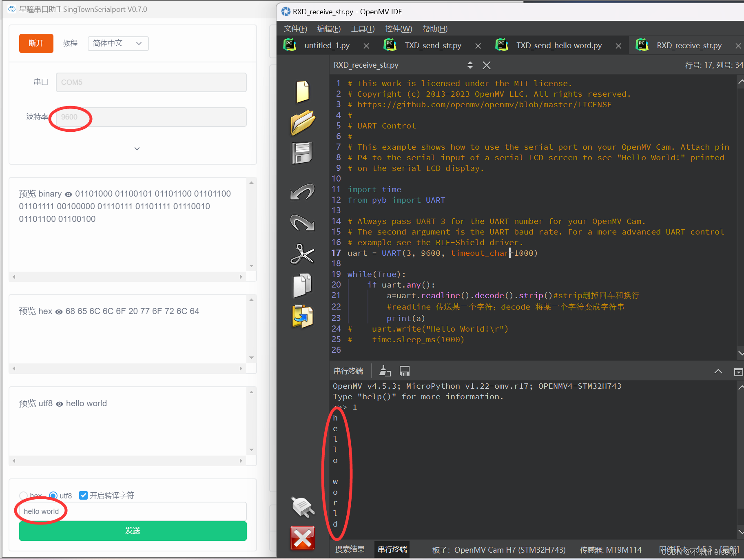Click the Paste clipboard icon
Viewport: 744px width, 560px height.
(302, 316)
